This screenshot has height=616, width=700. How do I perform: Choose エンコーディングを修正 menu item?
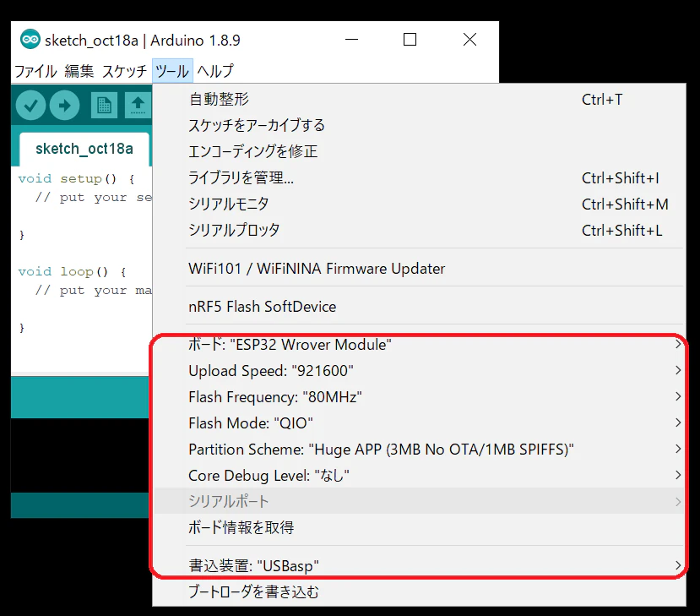[x=419, y=151]
